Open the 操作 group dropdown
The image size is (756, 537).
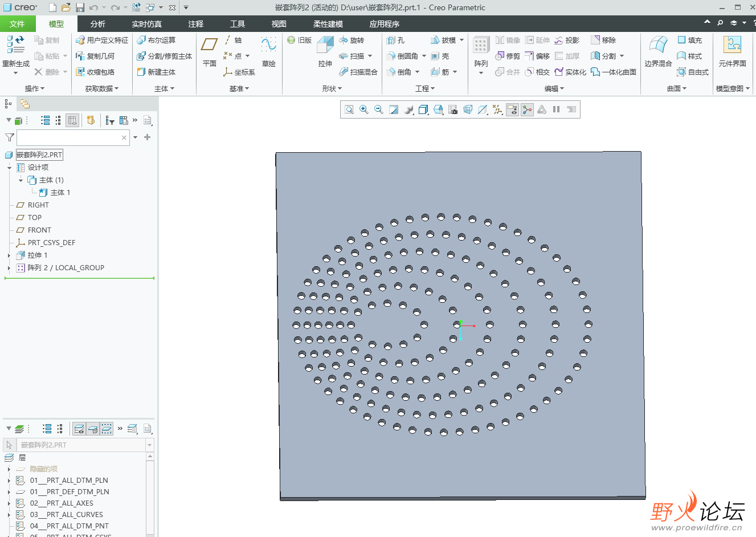[x=35, y=88]
